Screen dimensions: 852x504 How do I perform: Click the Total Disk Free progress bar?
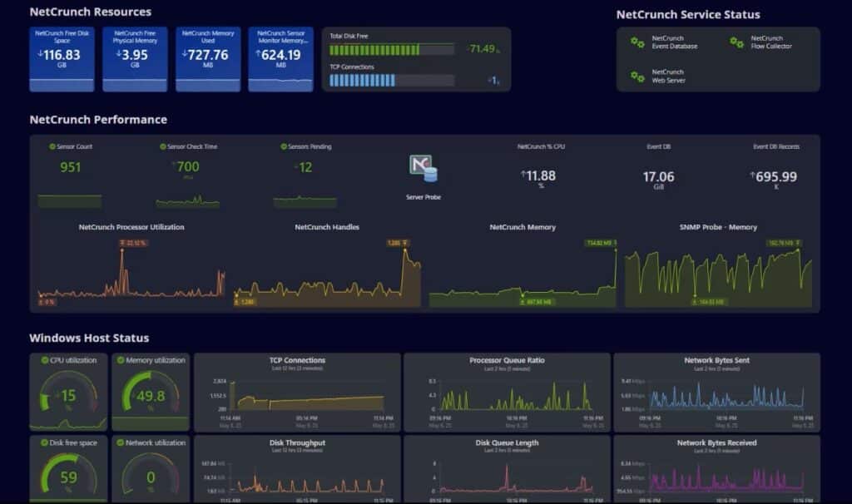[392, 50]
